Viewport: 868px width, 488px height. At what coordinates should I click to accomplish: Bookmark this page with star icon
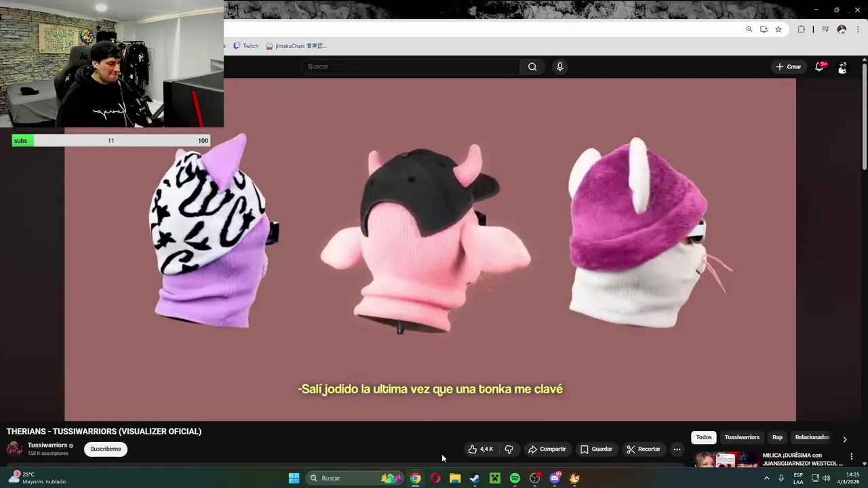pos(778,29)
